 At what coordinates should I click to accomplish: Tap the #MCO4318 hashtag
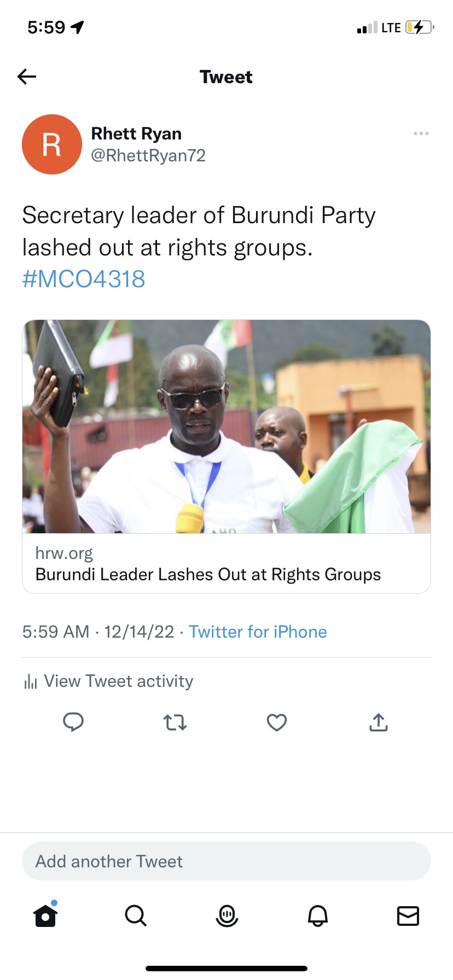84,279
